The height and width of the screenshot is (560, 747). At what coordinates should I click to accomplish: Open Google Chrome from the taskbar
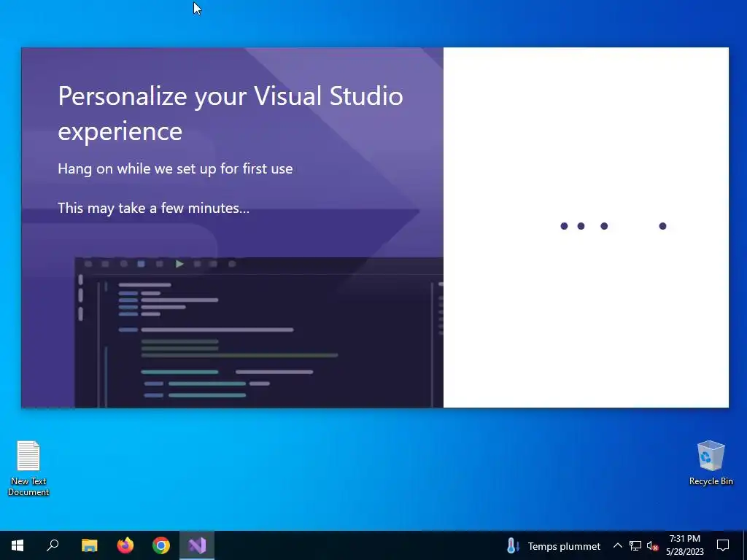point(161,545)
